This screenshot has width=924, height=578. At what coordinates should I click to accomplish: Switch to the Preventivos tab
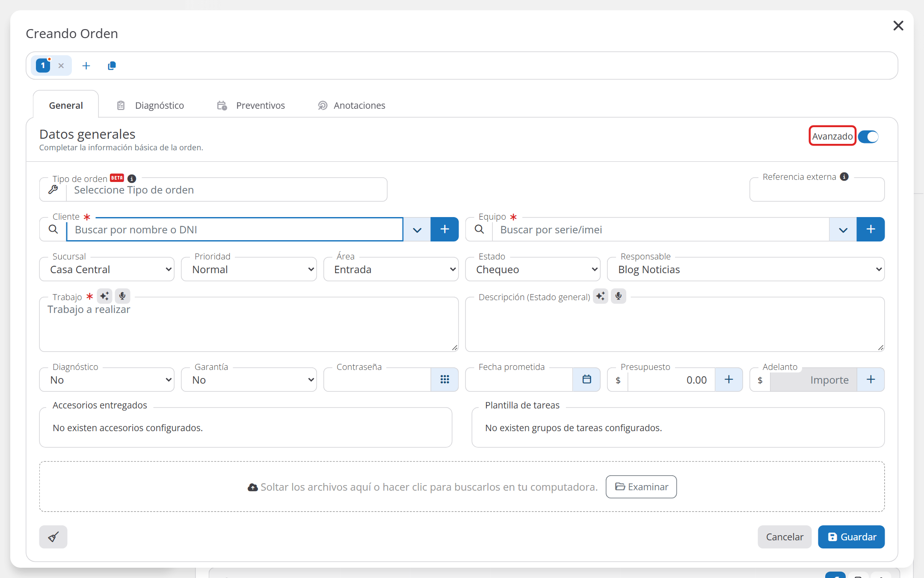(x=251, y=105)
